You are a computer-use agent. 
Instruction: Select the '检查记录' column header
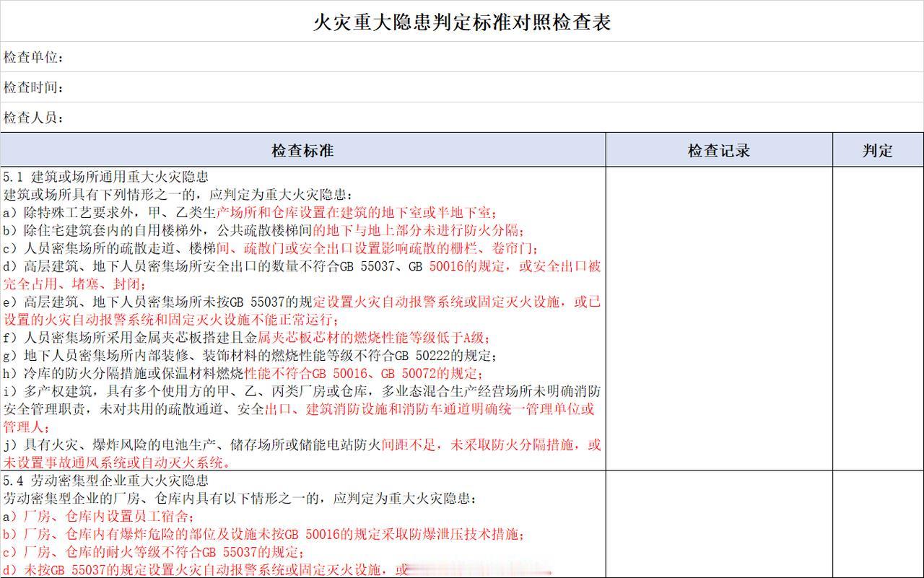(x=719, y=150)
